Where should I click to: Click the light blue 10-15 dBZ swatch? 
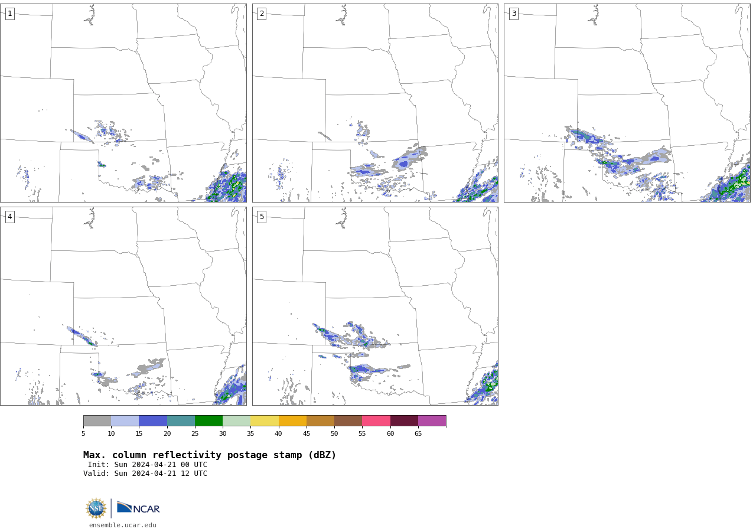tap(125, 421)
